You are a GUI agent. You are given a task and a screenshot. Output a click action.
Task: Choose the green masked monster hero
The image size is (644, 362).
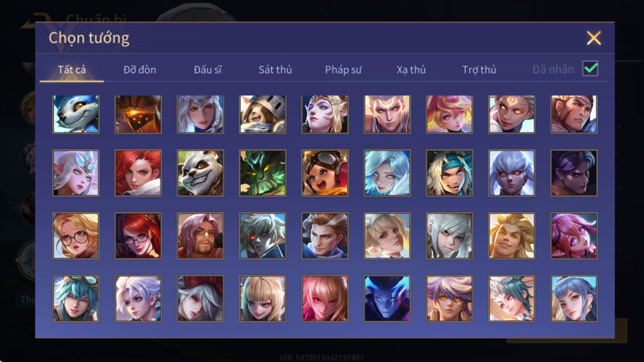click(262, 173)
